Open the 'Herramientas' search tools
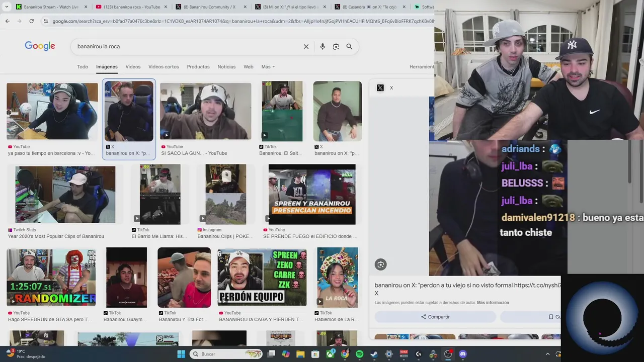Screen dimensions: 644x362 pos(422,67)
